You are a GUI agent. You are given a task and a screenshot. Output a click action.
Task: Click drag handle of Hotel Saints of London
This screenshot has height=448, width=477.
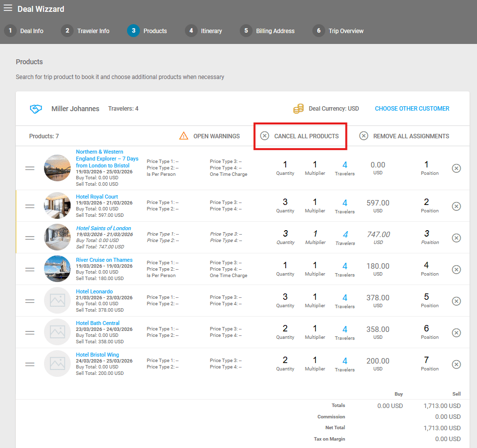tap(30, 238)
